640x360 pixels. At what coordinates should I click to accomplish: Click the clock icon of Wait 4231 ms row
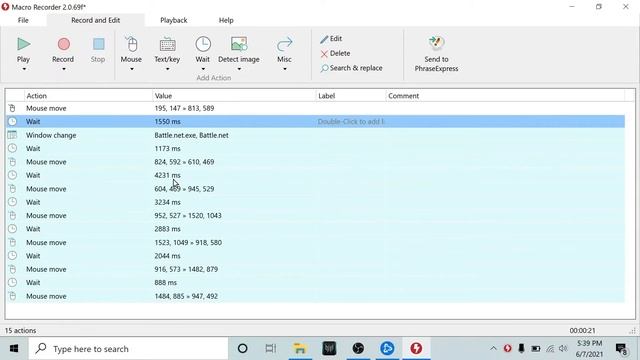click(12, 175)
